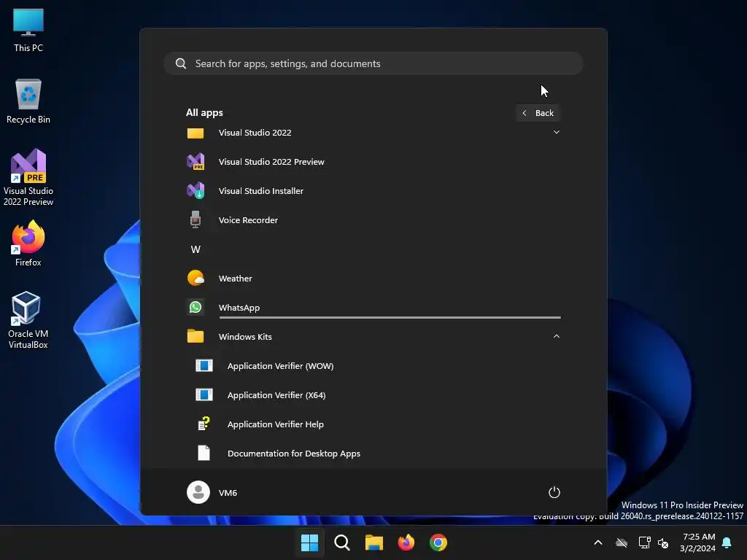Viewport: 747px width, 560px height.
Task: Click the W letter section header
Action: [196, 249]
